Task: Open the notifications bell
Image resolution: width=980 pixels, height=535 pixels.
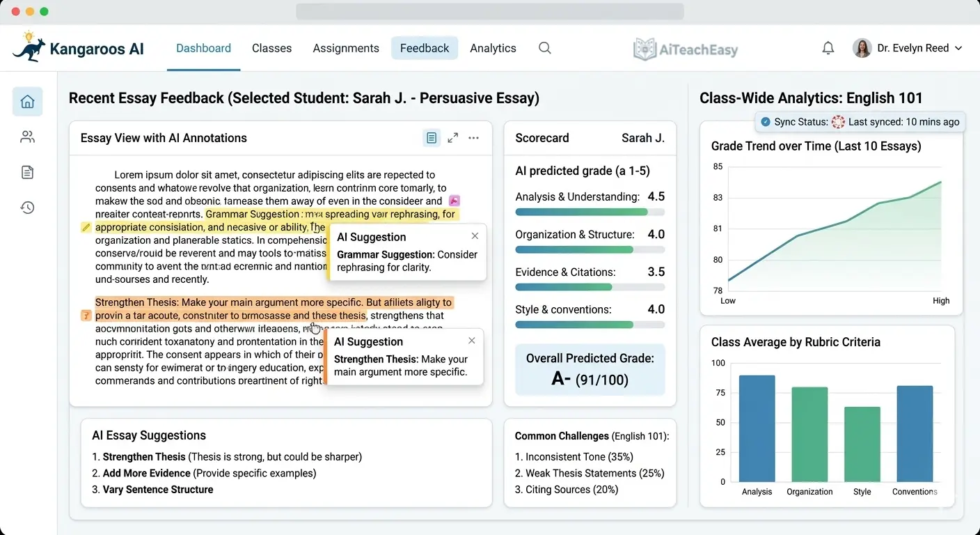Action: pos(828,47)
